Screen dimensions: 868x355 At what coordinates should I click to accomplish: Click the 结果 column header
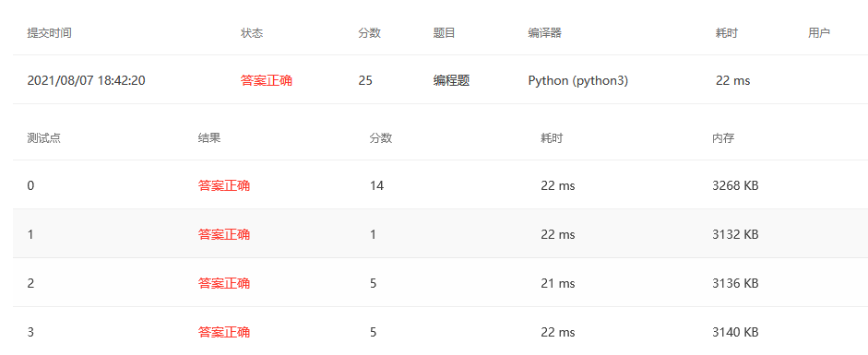coord(209,138)
